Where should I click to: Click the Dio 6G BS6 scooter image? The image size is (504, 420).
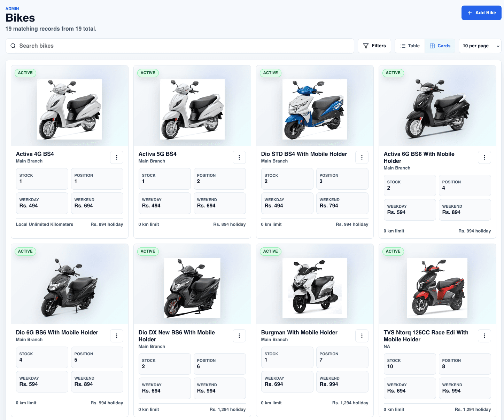click(70, 287)
